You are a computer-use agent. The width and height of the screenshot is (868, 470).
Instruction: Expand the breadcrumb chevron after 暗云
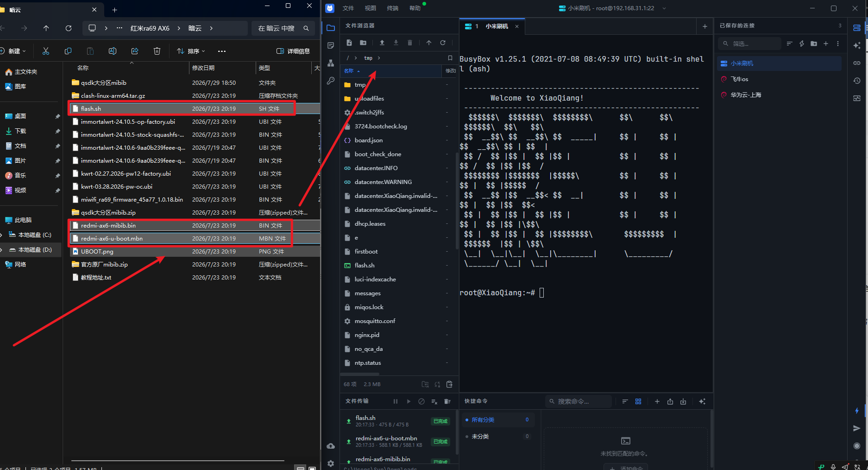point(211,28)
